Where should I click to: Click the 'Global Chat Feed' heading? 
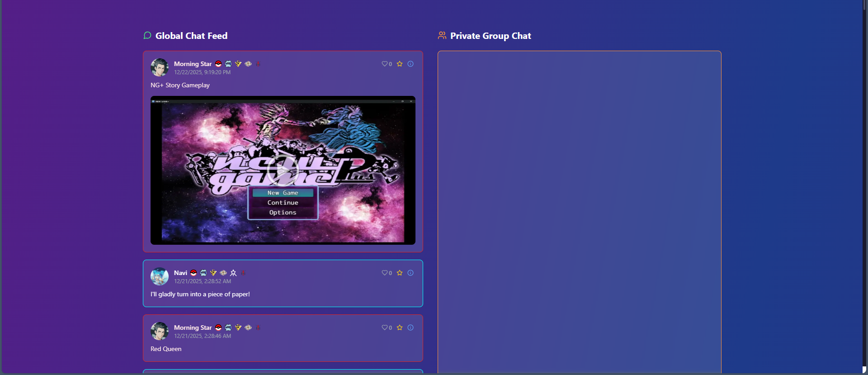[x=191, y=36]
